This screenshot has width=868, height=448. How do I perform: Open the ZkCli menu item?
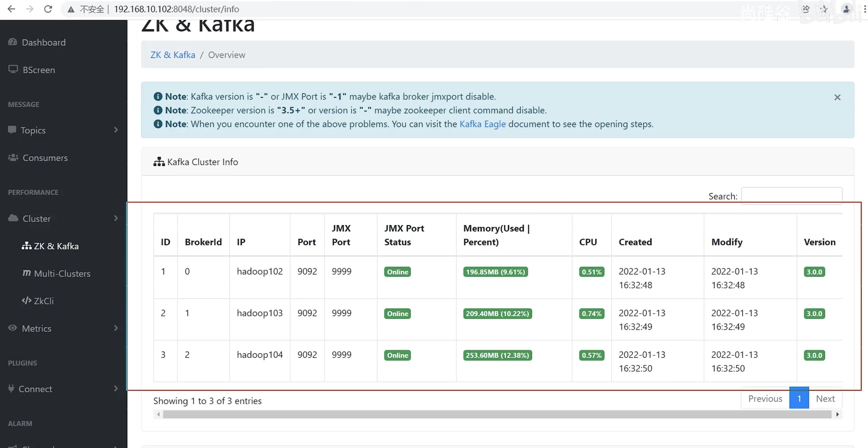click(x=43, y=301)
